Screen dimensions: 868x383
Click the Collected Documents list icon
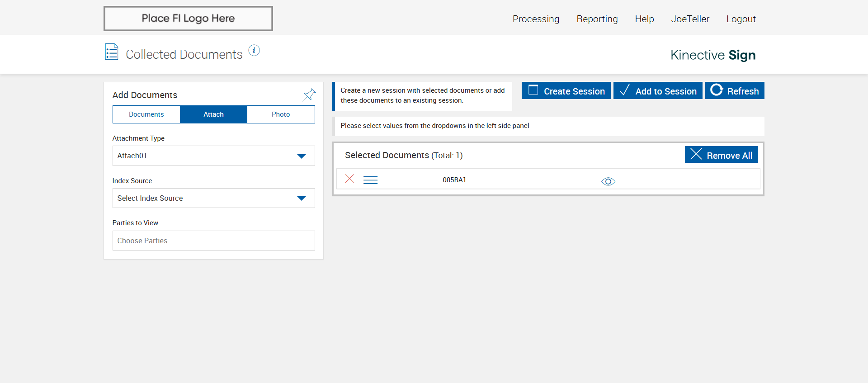(112, 52)
